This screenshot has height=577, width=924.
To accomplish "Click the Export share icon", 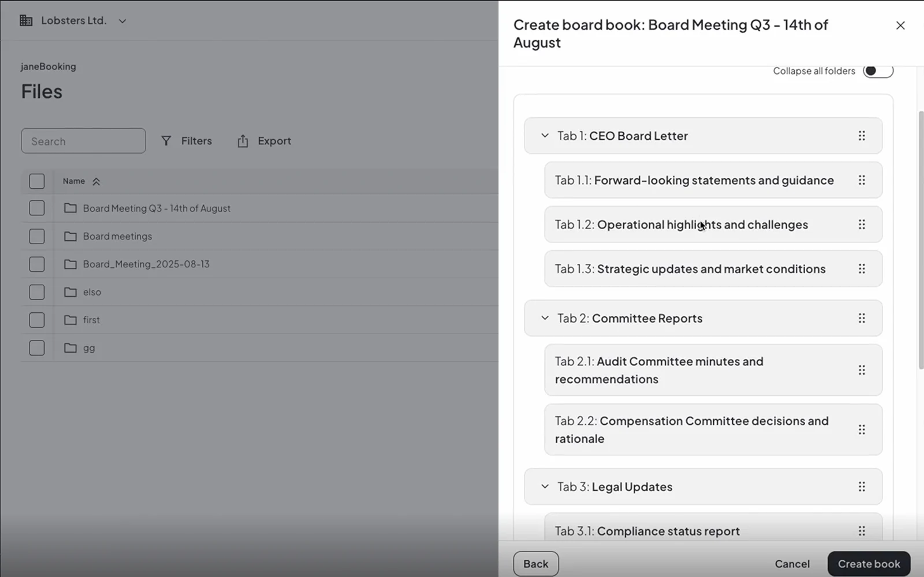I will [x=243, y=141].
